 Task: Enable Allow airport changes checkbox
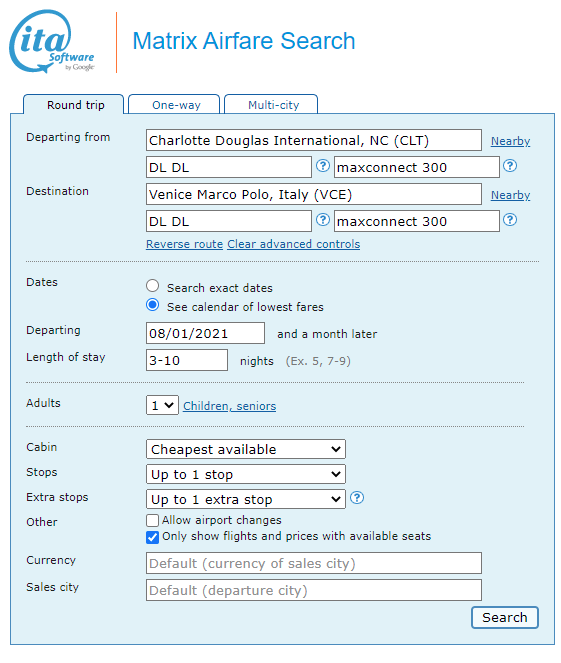[152, 520]
